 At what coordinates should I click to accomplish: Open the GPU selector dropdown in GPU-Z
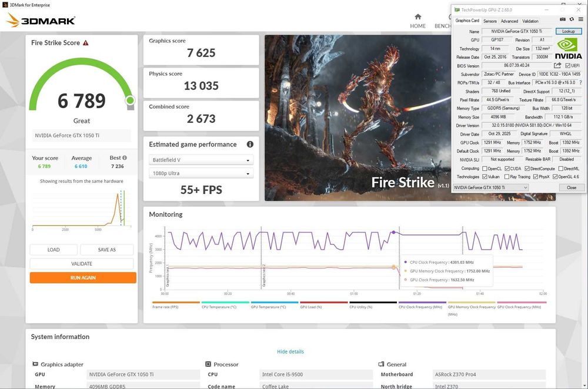(490, 187)
